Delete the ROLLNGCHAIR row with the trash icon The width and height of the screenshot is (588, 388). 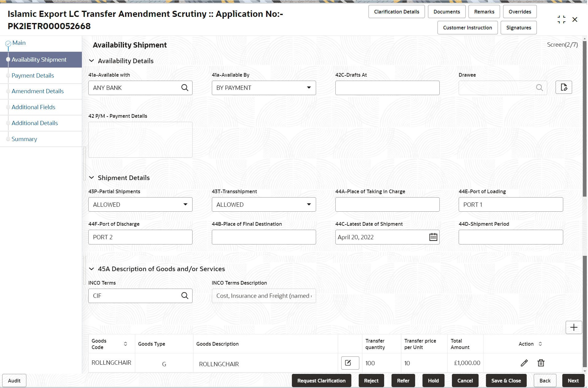pos(541,363)
